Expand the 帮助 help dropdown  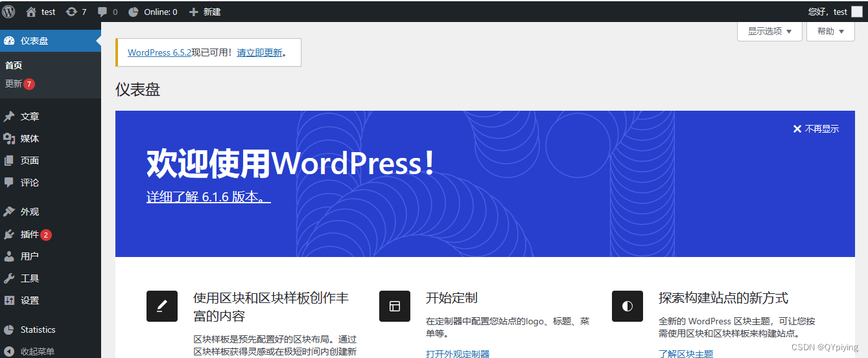click(x=830, y=31)
